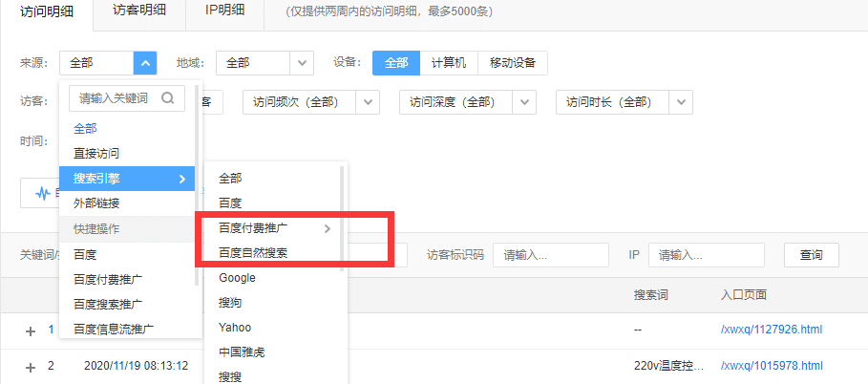
Task: Click the search term 220v温度控…
Action: point(669,366)
